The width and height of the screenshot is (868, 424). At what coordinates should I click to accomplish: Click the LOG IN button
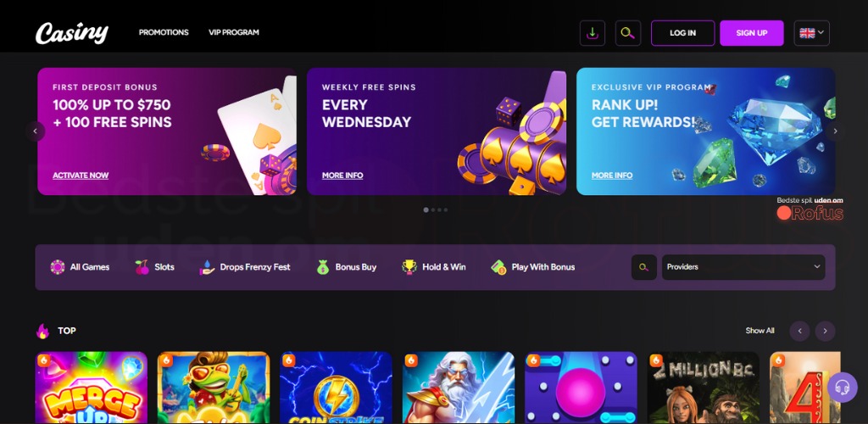pos(682,33)
